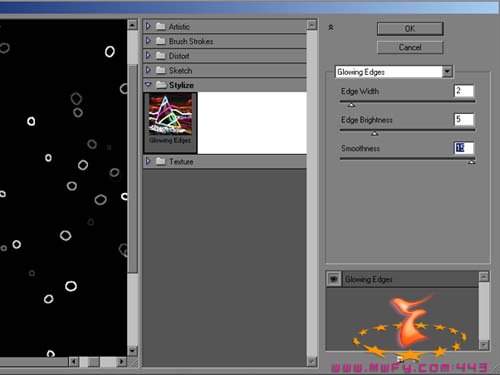Click the OK button
Viewport: 500px width, 375px height.
point(410,29)
